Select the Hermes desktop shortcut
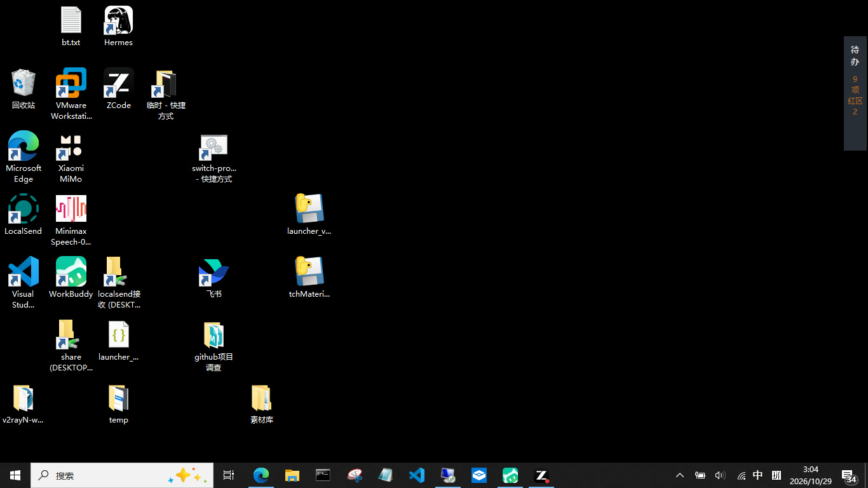 (119, 26)
